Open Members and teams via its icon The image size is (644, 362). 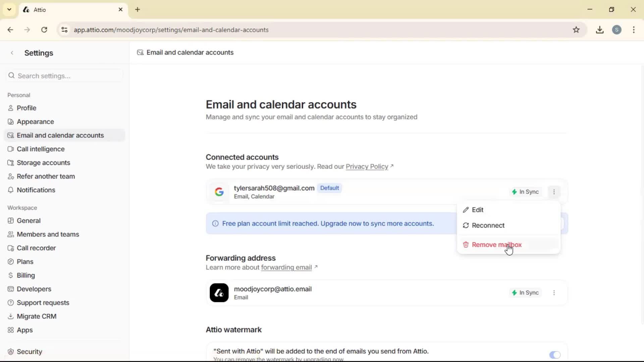11,234
